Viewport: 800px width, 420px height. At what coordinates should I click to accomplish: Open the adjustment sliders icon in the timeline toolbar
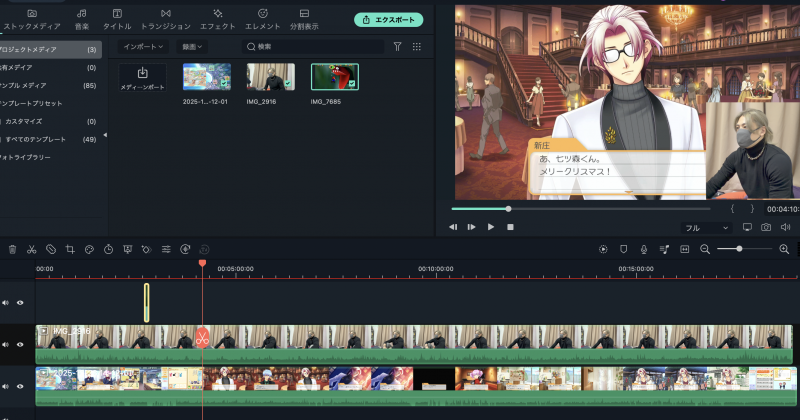166,250
